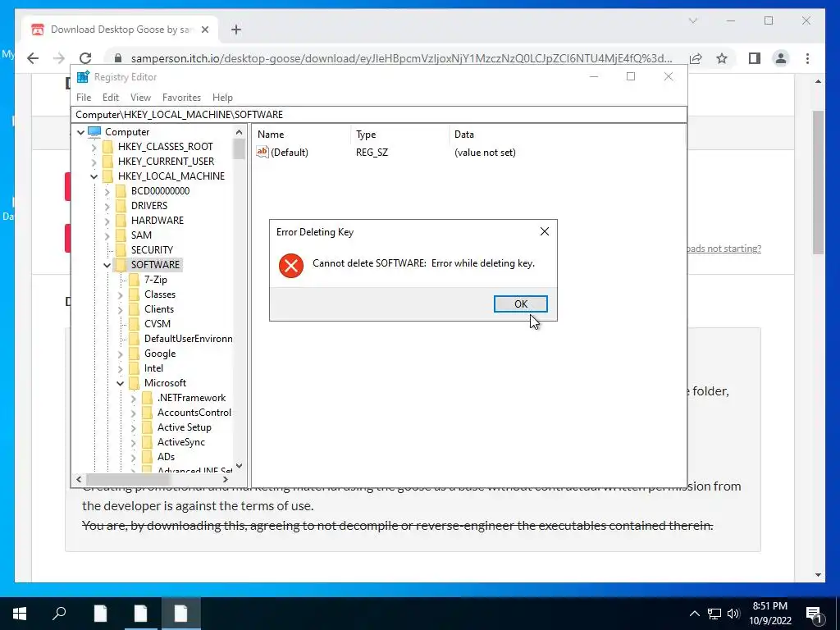
Task: Open the browser side panel icon
Action: point(755,58)
